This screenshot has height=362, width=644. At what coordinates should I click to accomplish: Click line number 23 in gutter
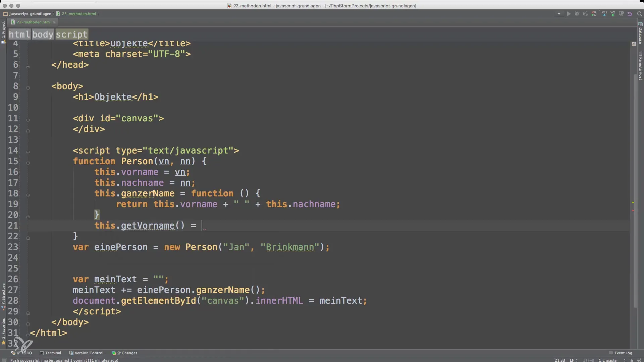point(13,247)
